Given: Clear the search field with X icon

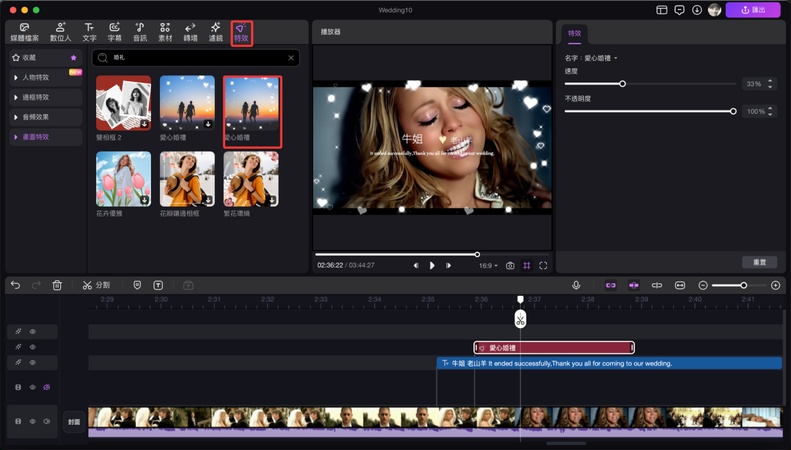Looking at the screenshot, I should pos(291,58).
